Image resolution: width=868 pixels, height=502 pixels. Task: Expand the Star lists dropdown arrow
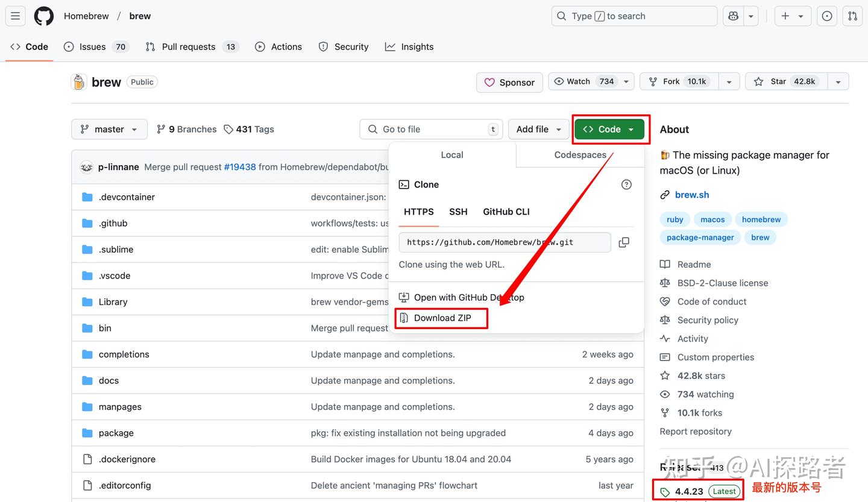point(838,81)
